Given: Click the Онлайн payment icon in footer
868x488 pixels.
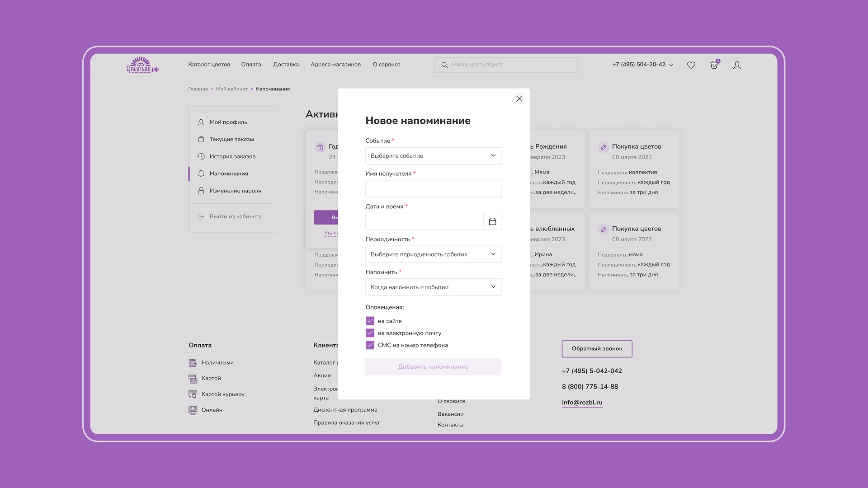Looking at the screenshot, I should [x=193, y=410].
